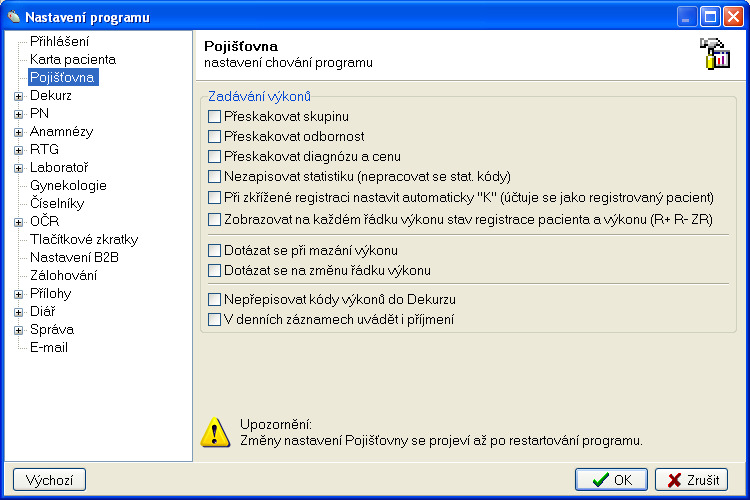This screenshot has height=500, width=750.
Task: Click the settings icon in the header
Action: [x=714, y=55]
